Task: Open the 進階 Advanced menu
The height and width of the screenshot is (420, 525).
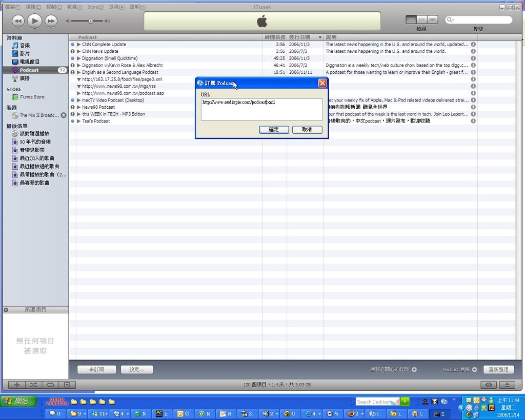Action: point(116,7)
